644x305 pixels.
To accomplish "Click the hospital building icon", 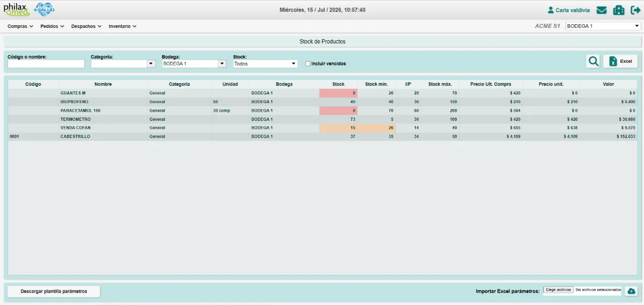I will [619, 10].
